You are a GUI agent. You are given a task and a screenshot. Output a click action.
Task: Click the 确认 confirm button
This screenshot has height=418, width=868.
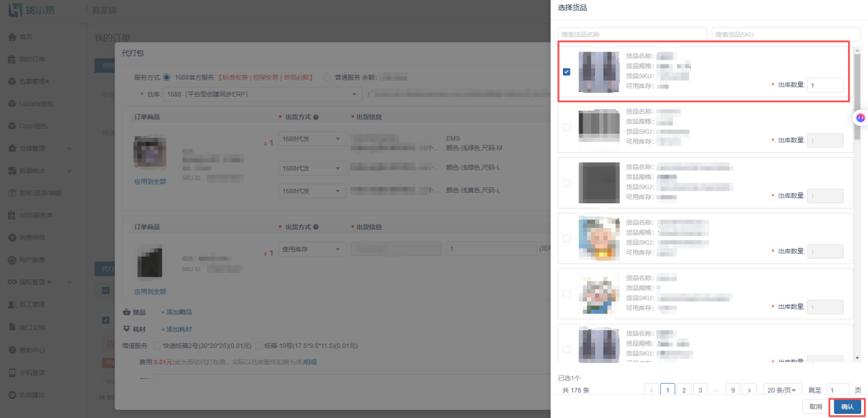[847, 407]
